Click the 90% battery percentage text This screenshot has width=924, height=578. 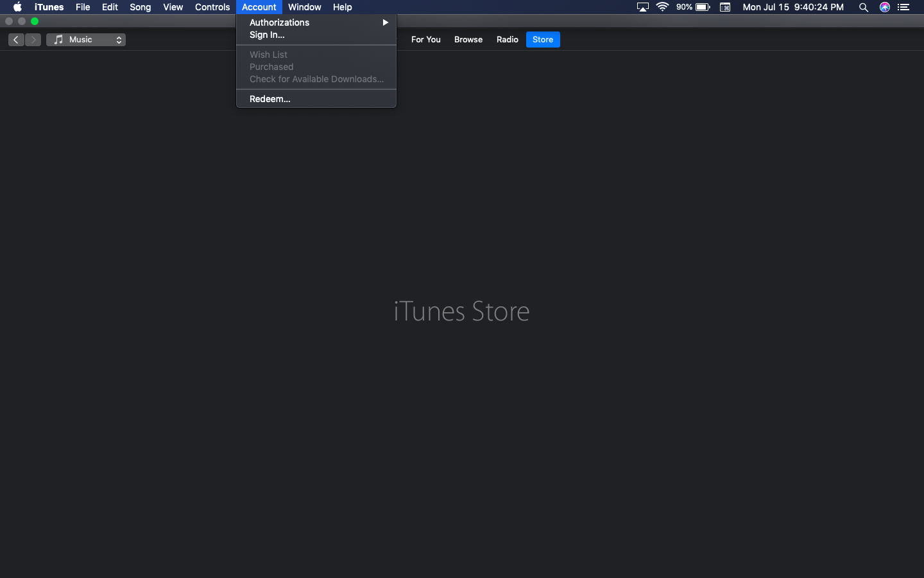point(684,7)
